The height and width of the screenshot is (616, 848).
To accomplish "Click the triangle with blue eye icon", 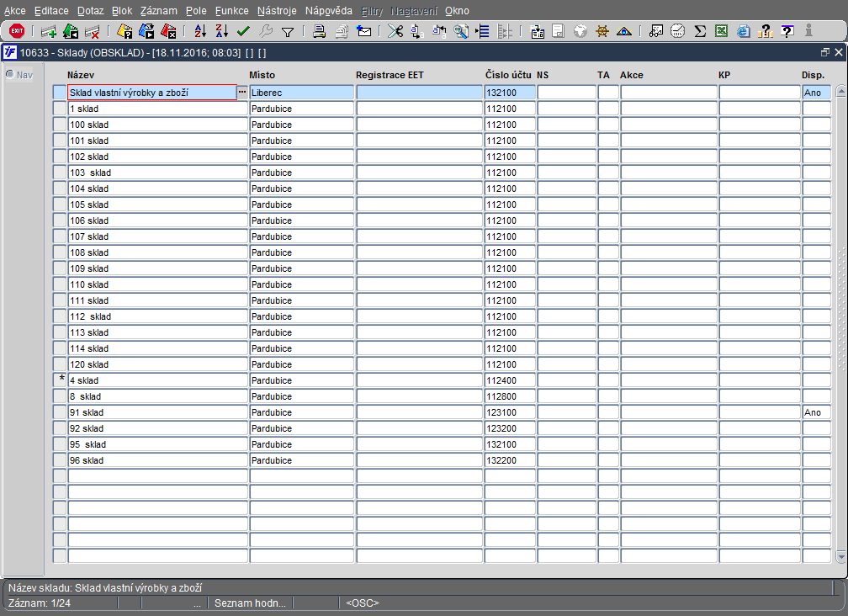I will pyautogui.click(x=624, y=31).
